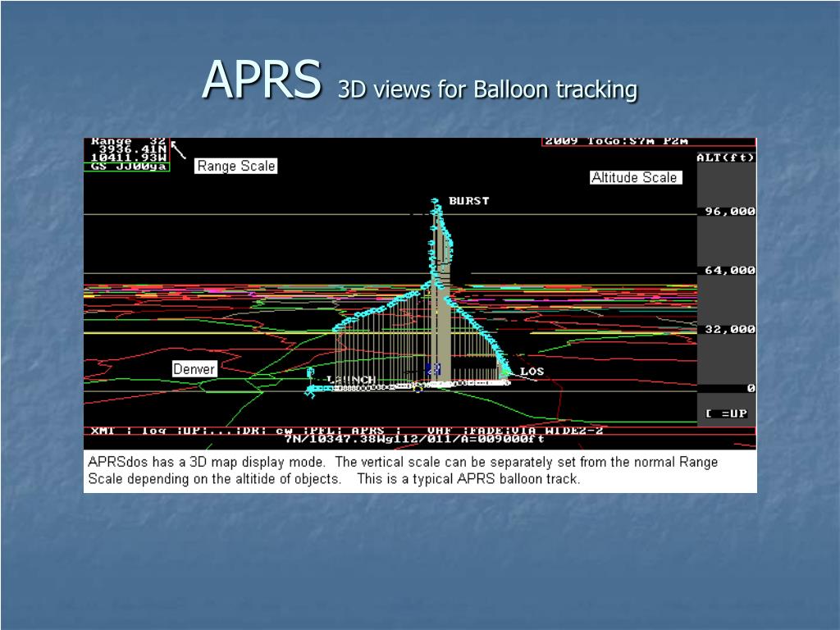Viewport: 840px width, 630px height.
Task: Click the '96,000' altitude scale value
Action: click(x=730, y=212)
